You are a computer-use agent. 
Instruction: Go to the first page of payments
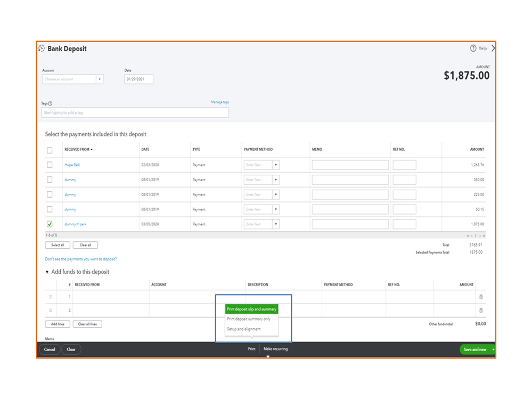[468, 236]
